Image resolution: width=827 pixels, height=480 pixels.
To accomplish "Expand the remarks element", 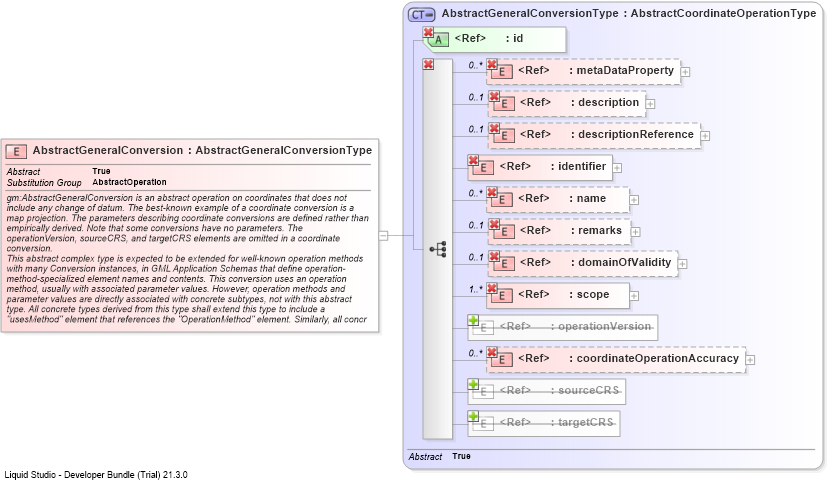I will [x=636, y=232].
